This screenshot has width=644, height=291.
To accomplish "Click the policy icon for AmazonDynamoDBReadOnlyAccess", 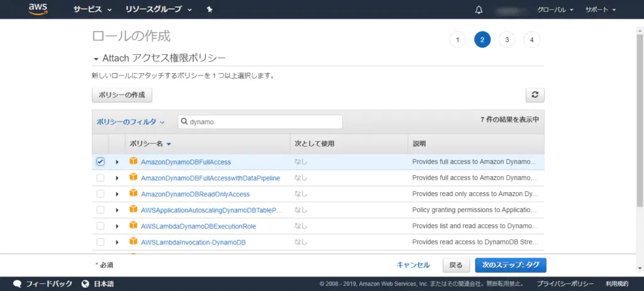I will [133, 193].
